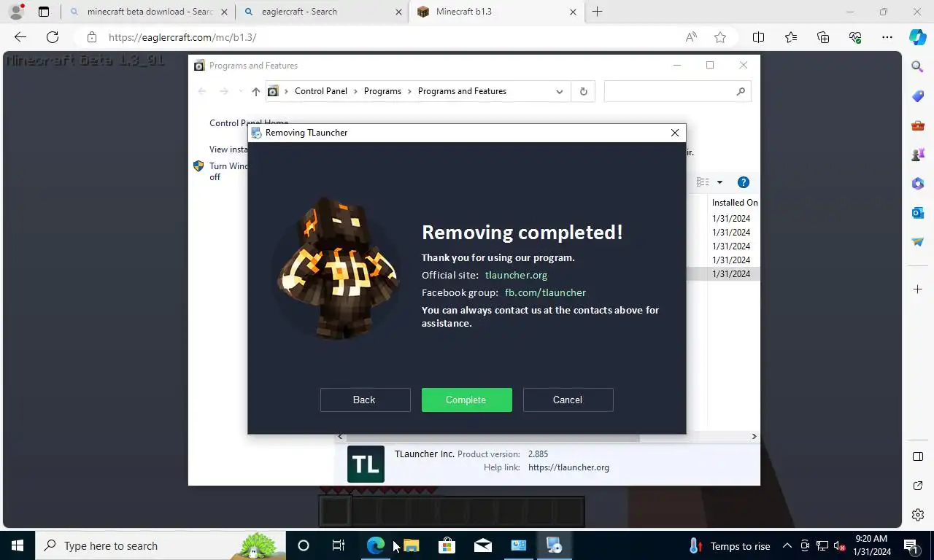
Task: Click the taskbar search box
Action: (161, 545)
